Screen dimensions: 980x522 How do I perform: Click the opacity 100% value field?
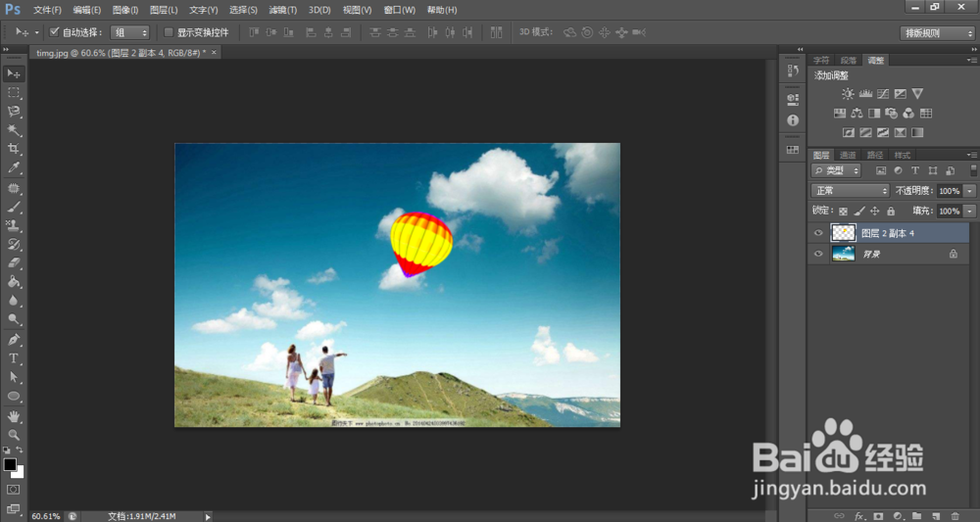click(950, 191)
